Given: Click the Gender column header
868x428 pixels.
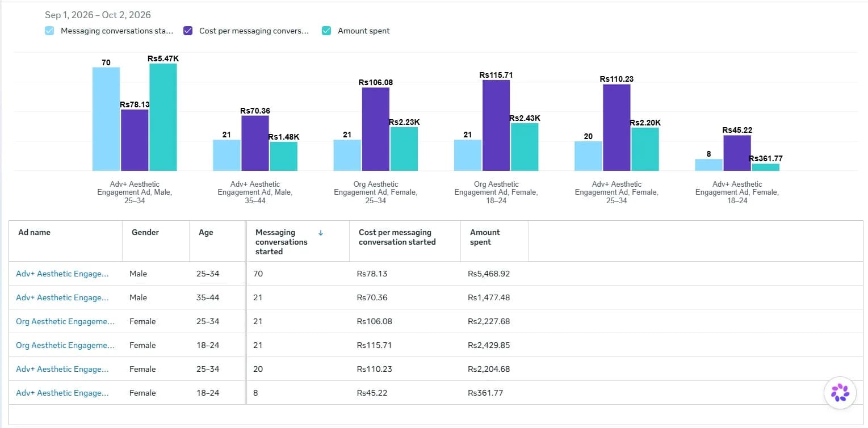Looking at the screenshot, I should (156, 241).
